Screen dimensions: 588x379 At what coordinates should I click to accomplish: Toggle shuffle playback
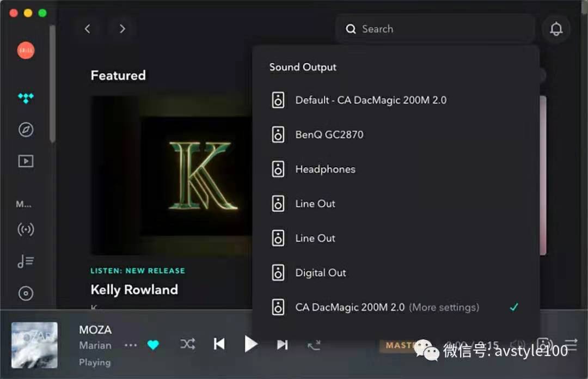tap(187, 344)
